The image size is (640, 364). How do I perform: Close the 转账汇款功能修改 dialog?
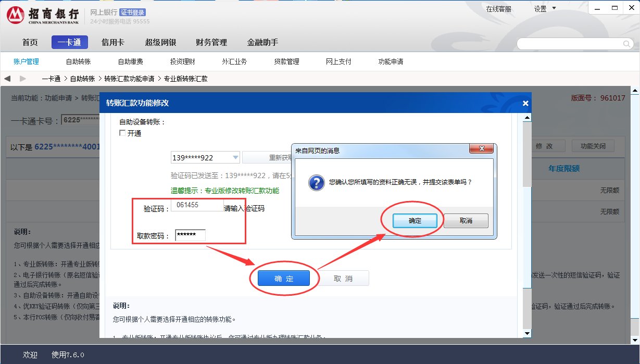pos(525,103)
